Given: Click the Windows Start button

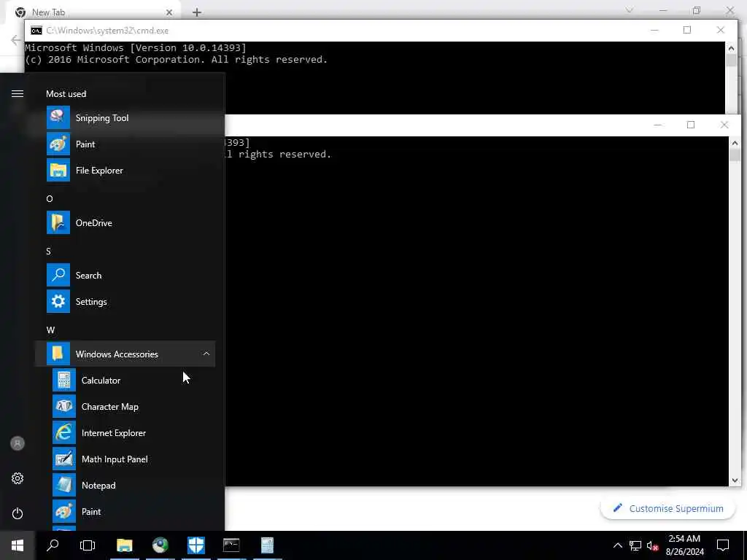Looking at the screenshot, I should point(18,545).
